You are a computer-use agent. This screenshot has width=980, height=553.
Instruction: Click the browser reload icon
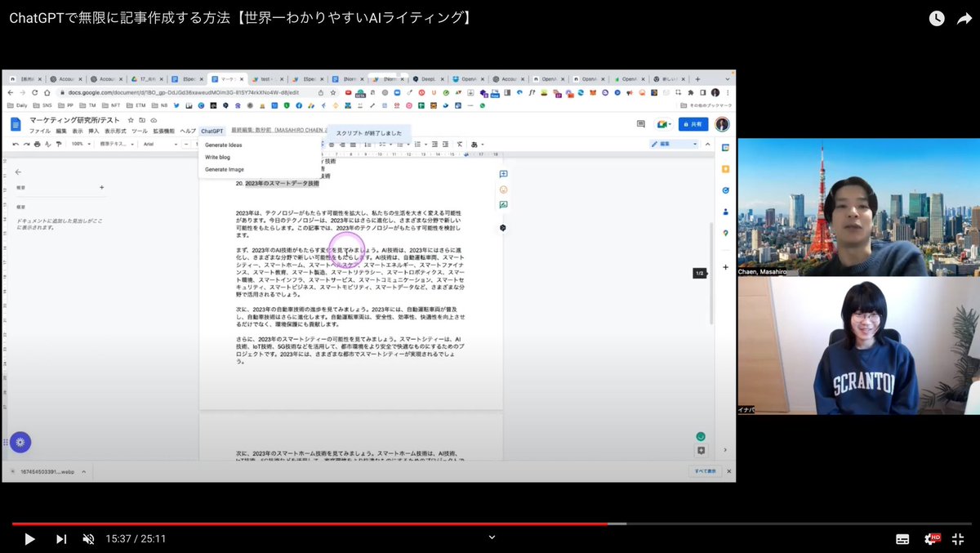pyautogui.click(x=33, y=93)
